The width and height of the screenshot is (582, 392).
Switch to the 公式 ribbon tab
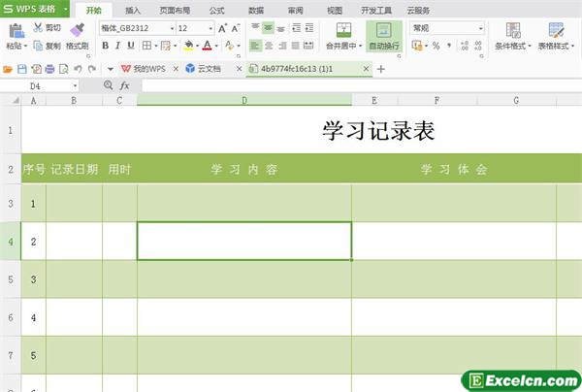(216, 11)
